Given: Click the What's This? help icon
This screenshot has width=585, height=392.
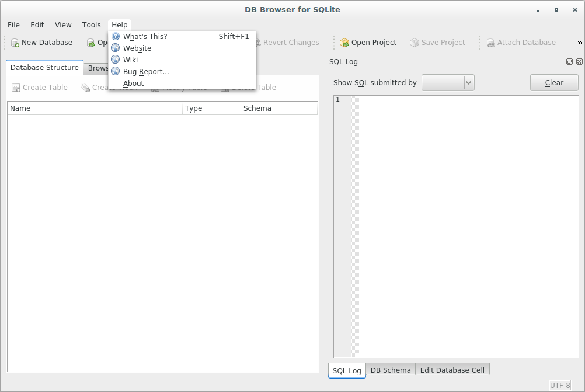Looking at the screenshot, I should click(116, 36).
